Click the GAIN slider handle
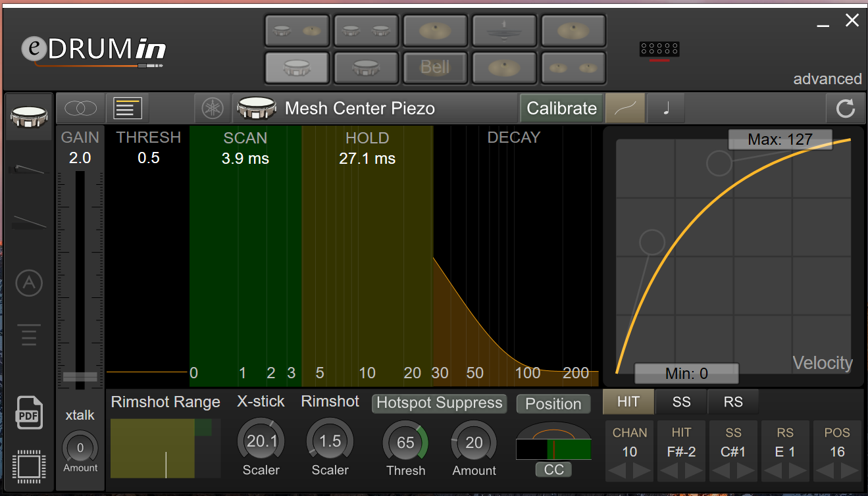Image resolution: width=868 pixels, height=496 pixels. (80, 377)
